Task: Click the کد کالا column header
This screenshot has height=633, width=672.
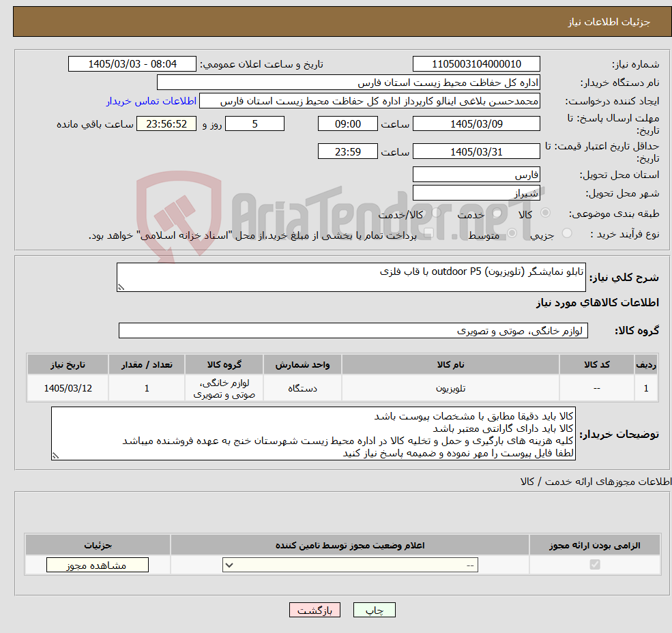Action: tap(596, 365)
